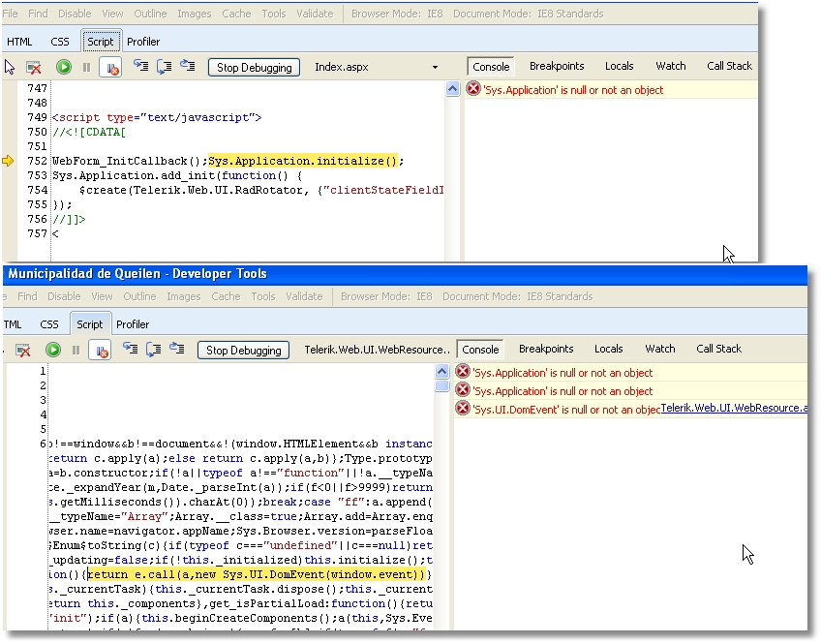This screenshot has height=644, width=821.
Task: Call Stack tab in top window
Action: pos(729,66)
